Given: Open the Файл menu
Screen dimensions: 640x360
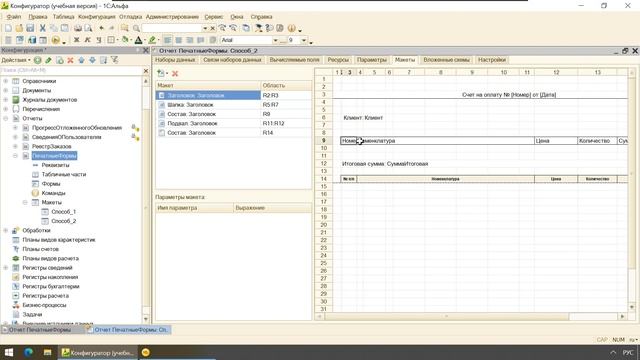Looking at the screenshot, I should 14,17.
